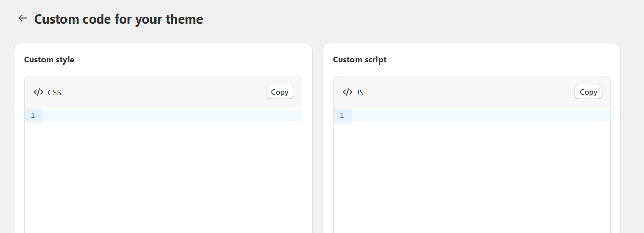
Task: Focus line 1 of the CSS editor
Action: click(172, 115)
